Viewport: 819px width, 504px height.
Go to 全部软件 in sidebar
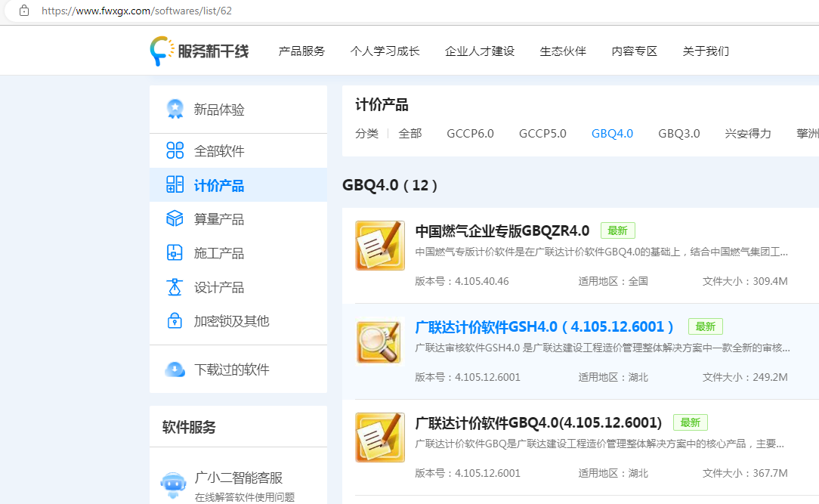tap(238, 151)
